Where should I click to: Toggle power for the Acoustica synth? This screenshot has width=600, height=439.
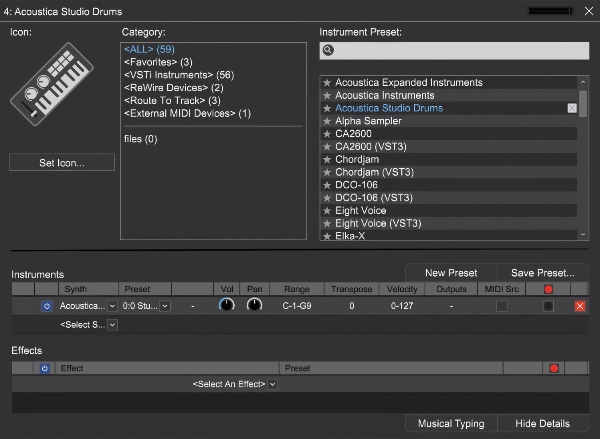[x=47, y=306]
